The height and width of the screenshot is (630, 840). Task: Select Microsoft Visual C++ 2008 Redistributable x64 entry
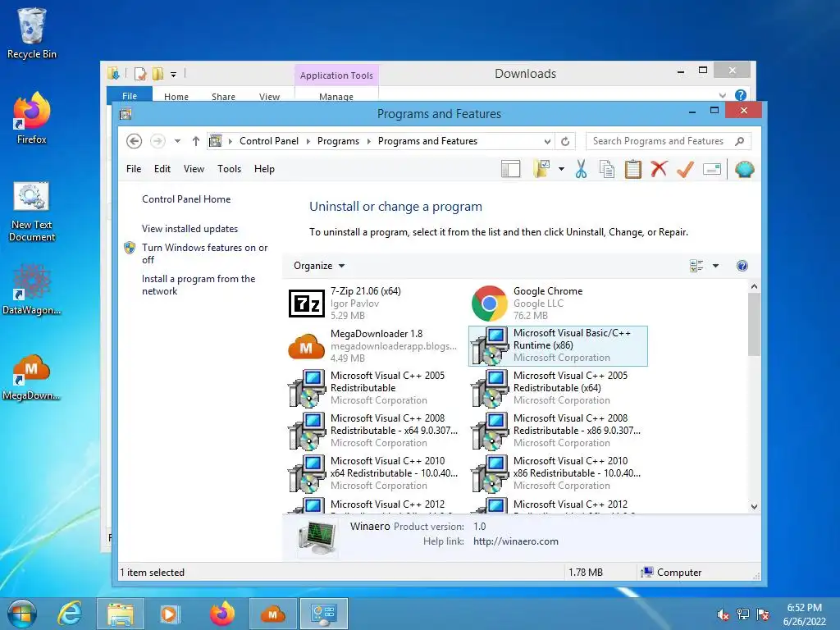tap(375, 430)
